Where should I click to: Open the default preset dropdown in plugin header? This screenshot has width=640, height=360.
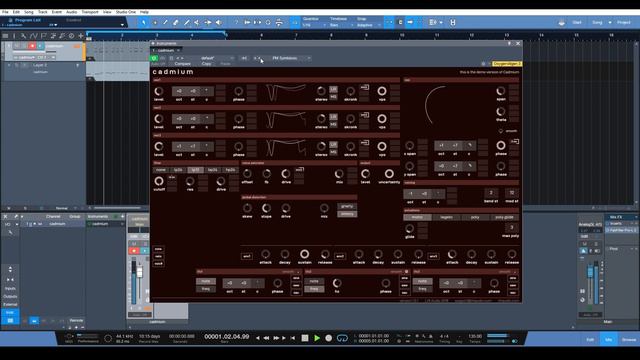click(x=216, y=58)
